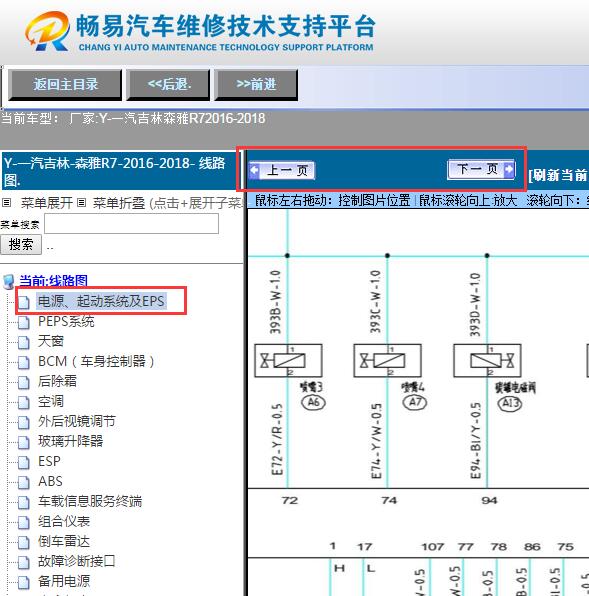Click the 喷嘴3 solenoid symbol in diagram
The image size is (589, 596).
(288, 360)
